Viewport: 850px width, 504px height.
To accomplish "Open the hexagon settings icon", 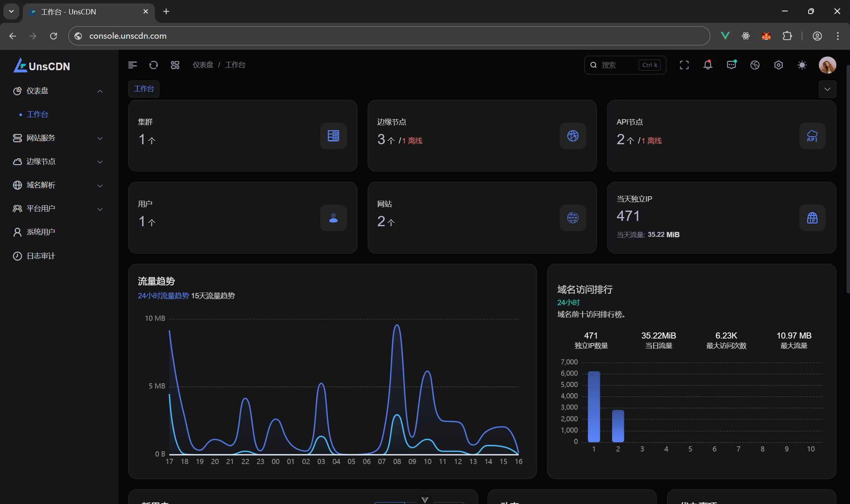I will click(778, 65).
